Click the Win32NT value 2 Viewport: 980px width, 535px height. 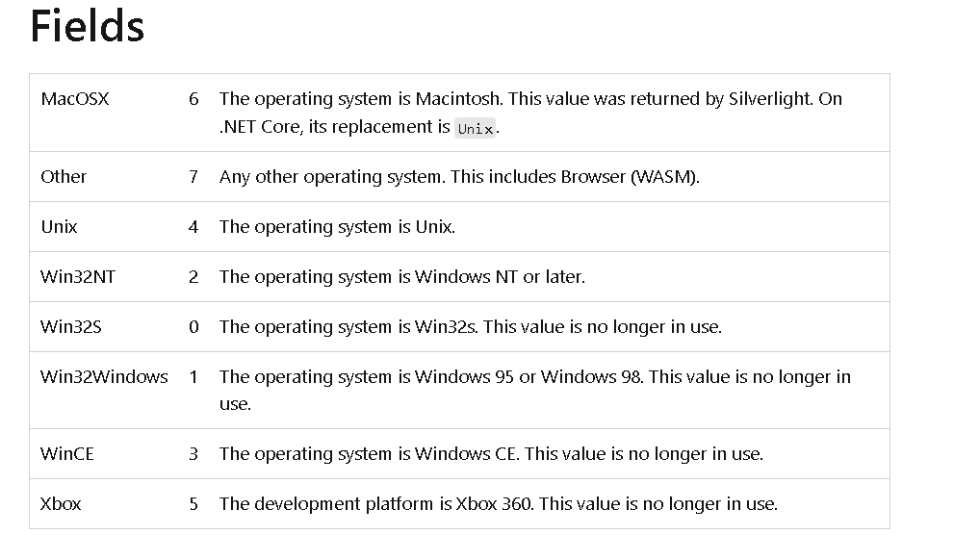tap(193, 277)
